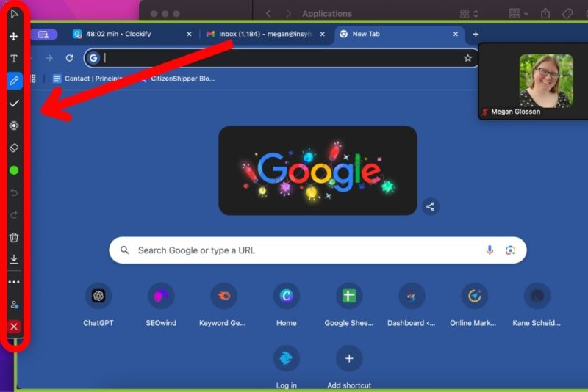Screen dimensions: 588x392
Task: Click the Finder Share icon
Action: [545, 14]
